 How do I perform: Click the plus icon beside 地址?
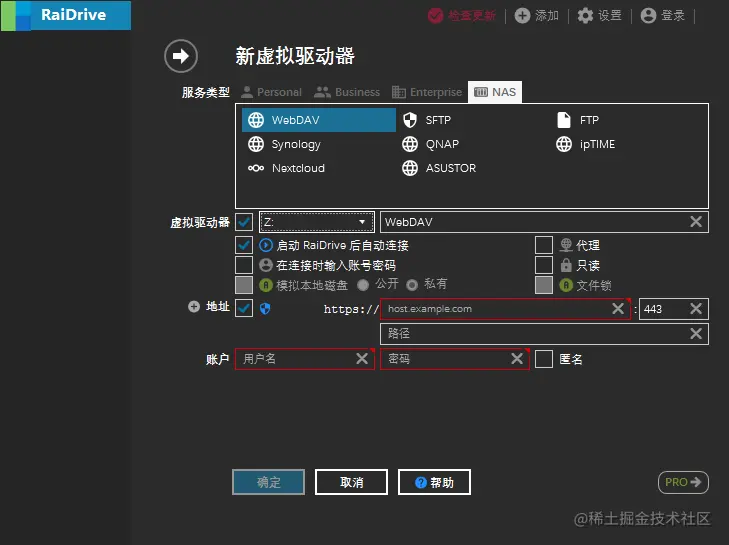tap(193, 306)
